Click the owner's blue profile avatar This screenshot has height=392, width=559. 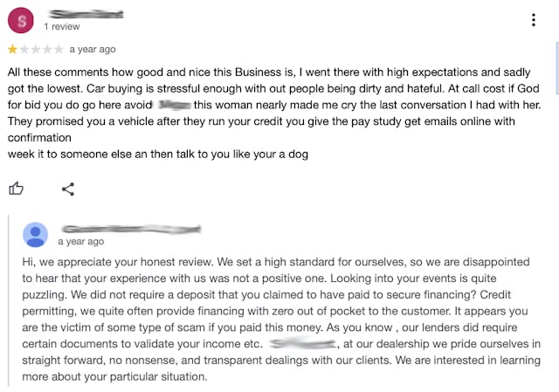(35, 235)
